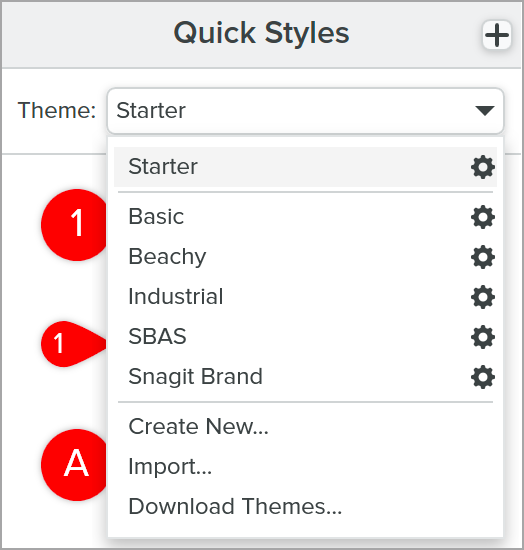This screenshot has width=524, height=550.
Task: Open settings gear for Starter theme
Action: tap(483, 167)
